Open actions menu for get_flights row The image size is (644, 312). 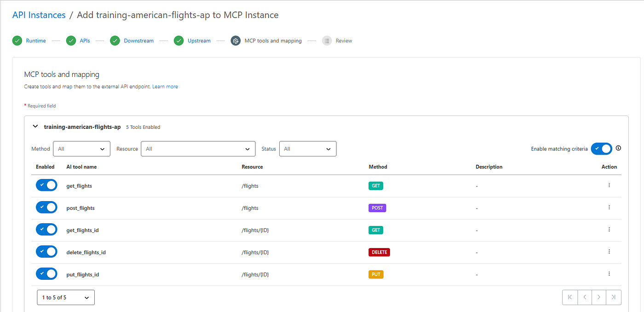click(609, 185)
